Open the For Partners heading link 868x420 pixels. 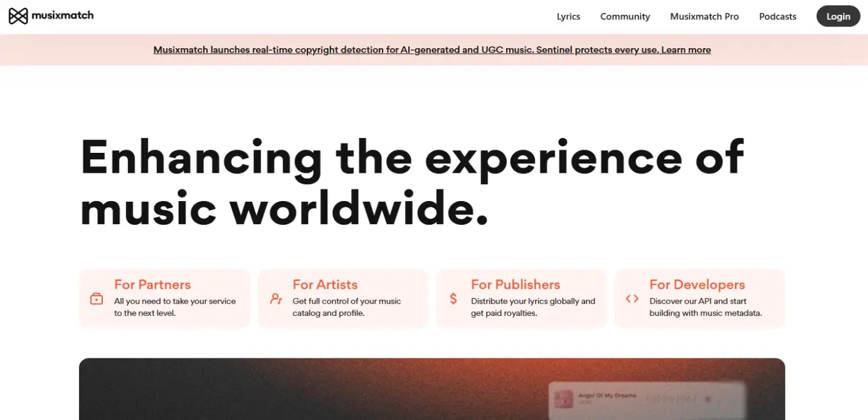(152, 284)
